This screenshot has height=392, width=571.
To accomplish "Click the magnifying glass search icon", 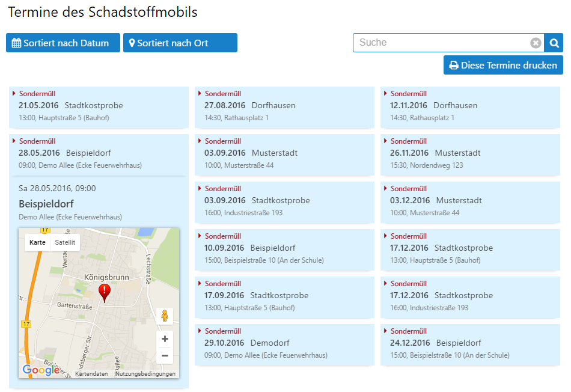I will point(554,43).
